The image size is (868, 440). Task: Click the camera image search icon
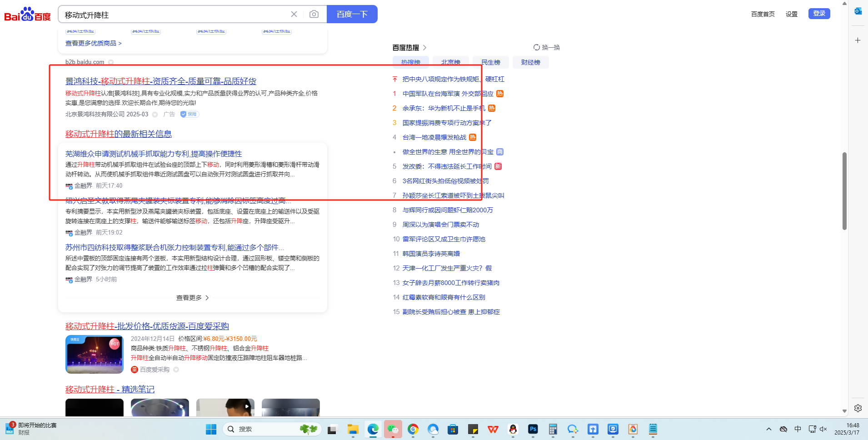point(314,14)
